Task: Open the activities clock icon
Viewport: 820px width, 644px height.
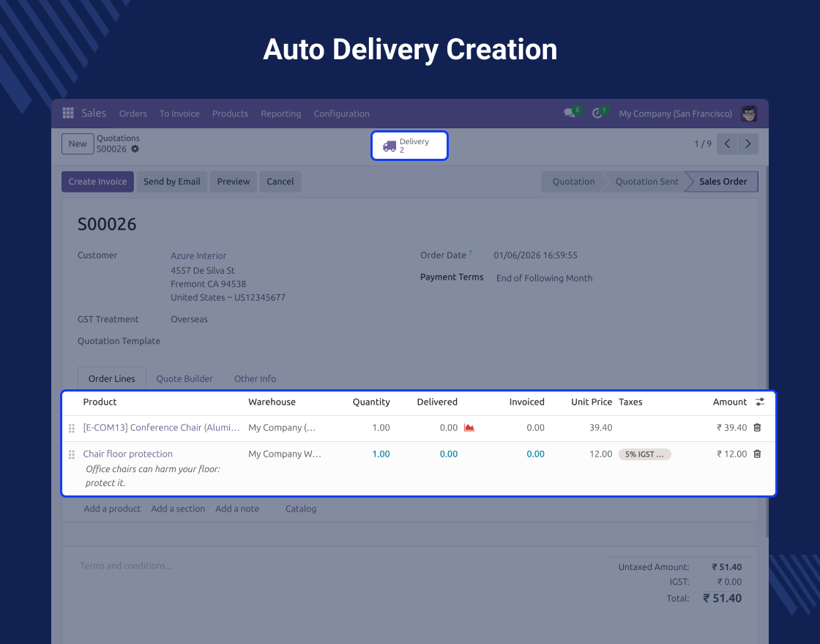Action: pyautogui.click(x=597, y=113)
